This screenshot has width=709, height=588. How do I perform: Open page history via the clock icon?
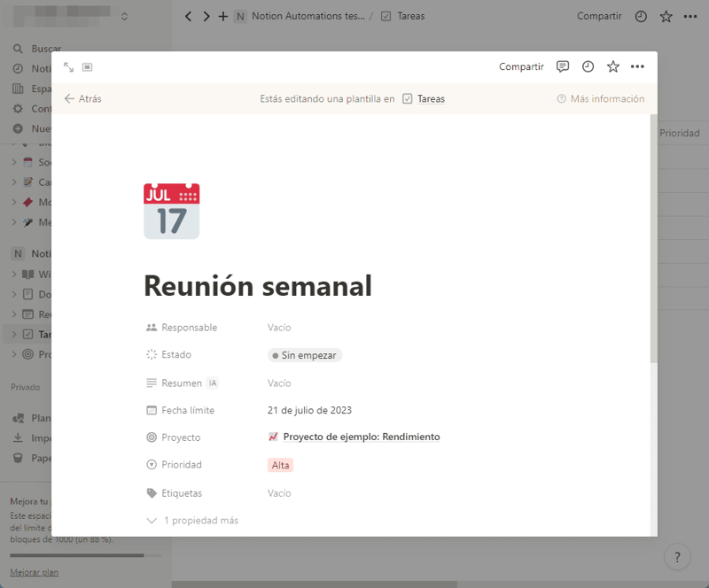(x=588, y=66)
